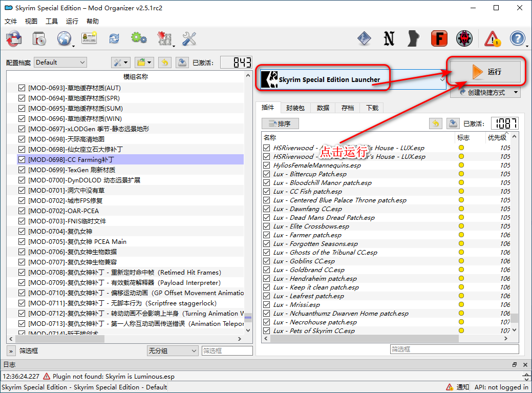Open the Profiles ID card icon
This screenshot has height=393, width=532.
point(89,38)
